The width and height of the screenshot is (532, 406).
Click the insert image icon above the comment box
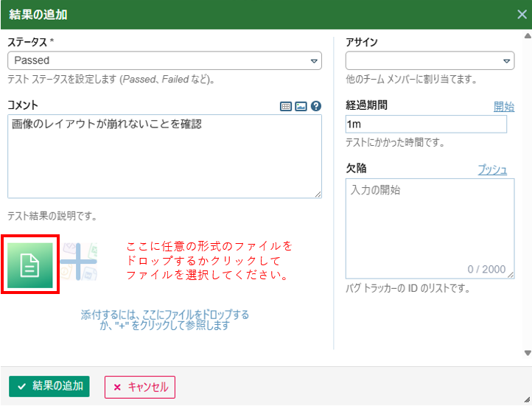301,106
